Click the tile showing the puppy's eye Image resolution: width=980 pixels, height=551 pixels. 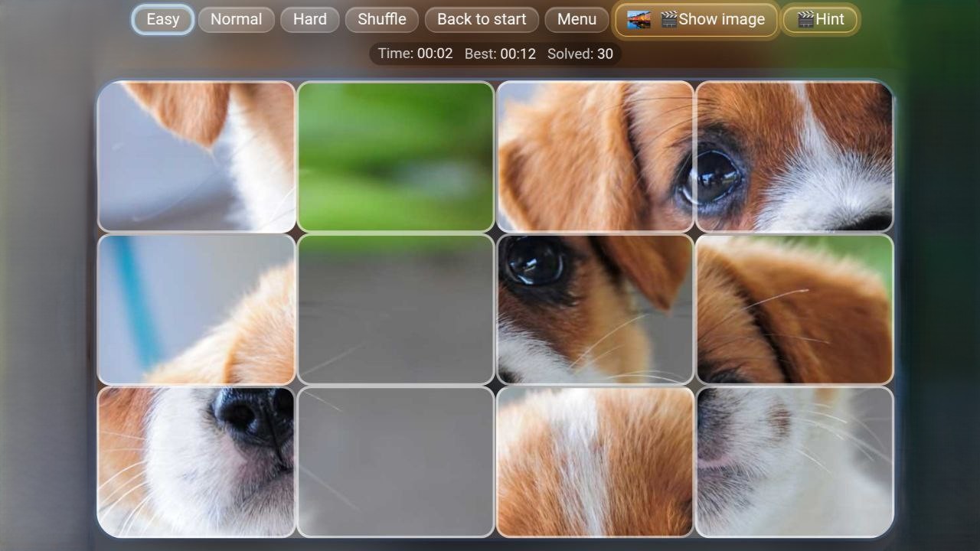tap(794, 155)
